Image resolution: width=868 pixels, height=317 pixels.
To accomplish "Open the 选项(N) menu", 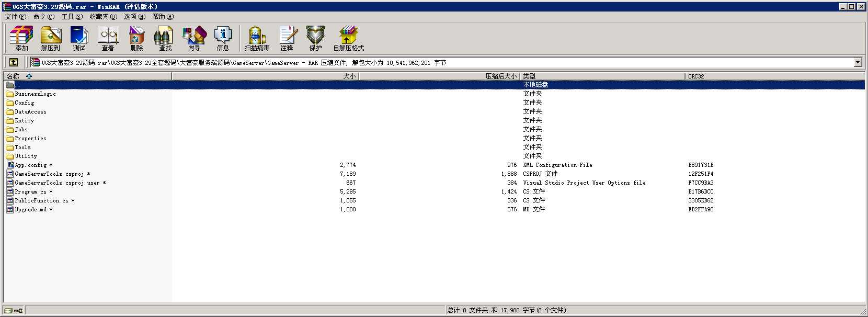I will point(134,17).
